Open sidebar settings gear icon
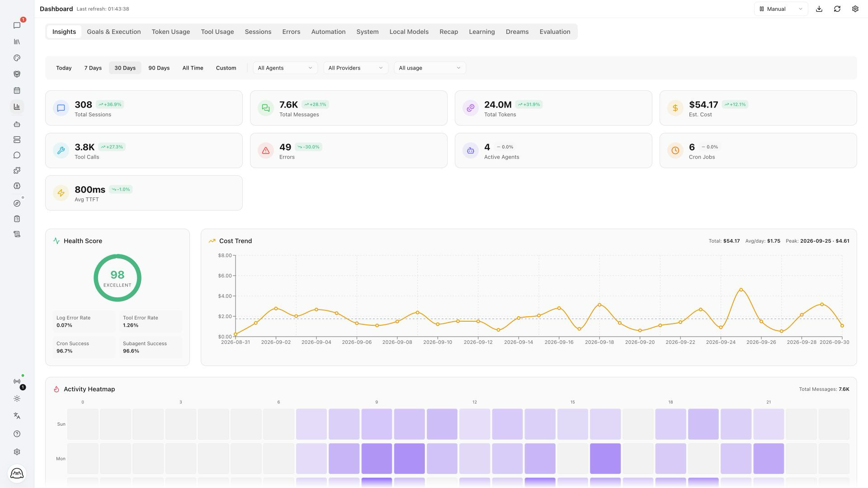Viewport: 868px width, 488px height. 17,452
